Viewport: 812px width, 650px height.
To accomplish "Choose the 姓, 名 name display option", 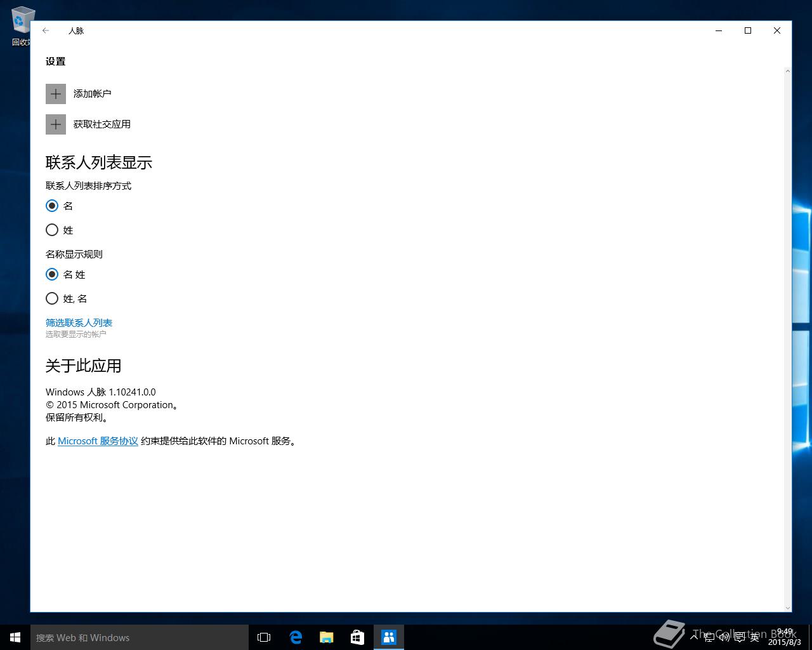I will (x=52, y=298).
